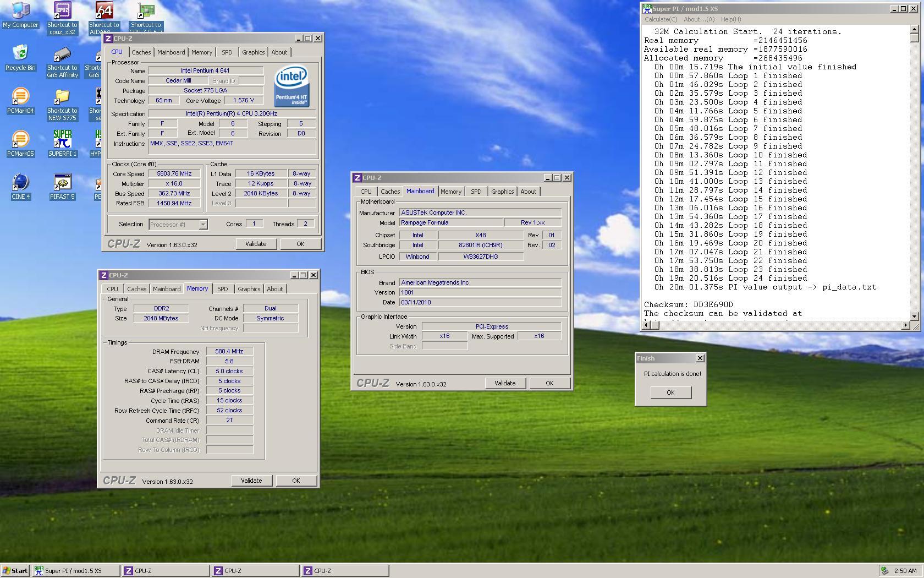
Task: Click Validate in CPU tab CPU-Z window
Action: pyautogui.click(x=256, y=244)
